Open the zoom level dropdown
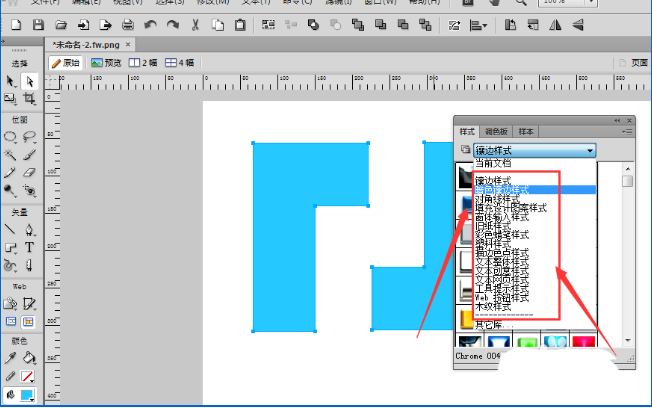Image resolution: width=652 pixels, height=408 pixels. pyautogui.click(x=591, y=2)
